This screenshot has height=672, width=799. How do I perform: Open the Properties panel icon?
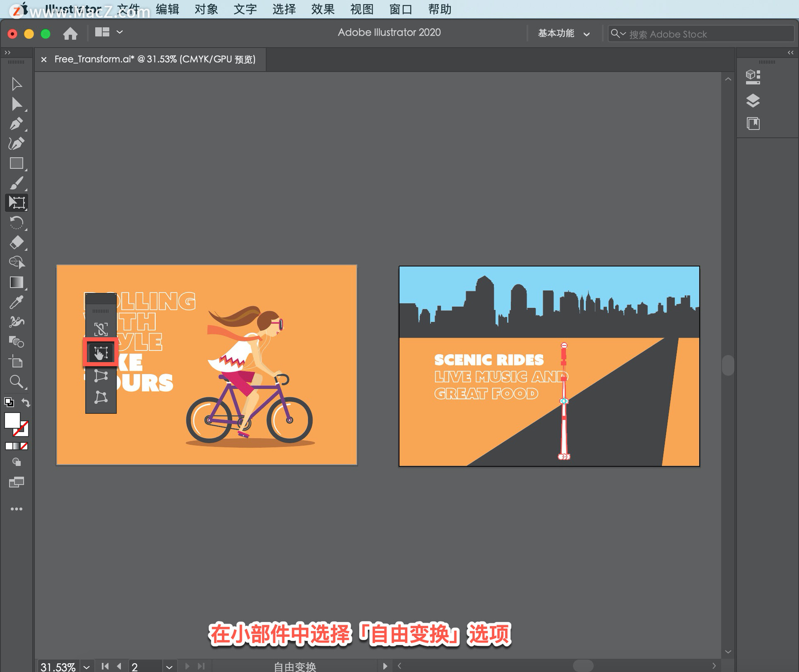pyautogui.click(x=753, y=77)
